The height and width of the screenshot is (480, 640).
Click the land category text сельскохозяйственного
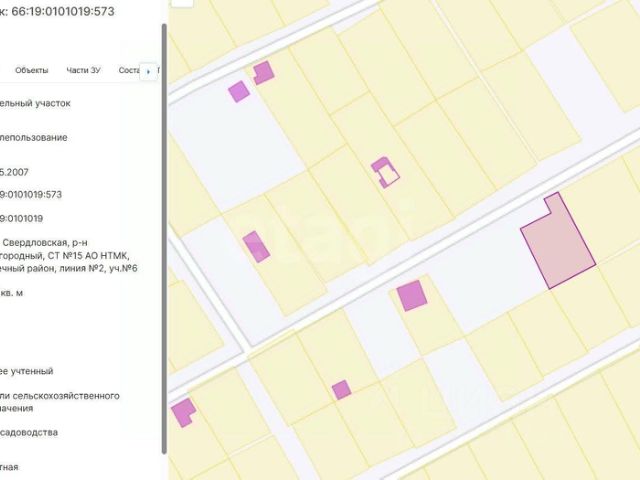click(x=66, y=396)
